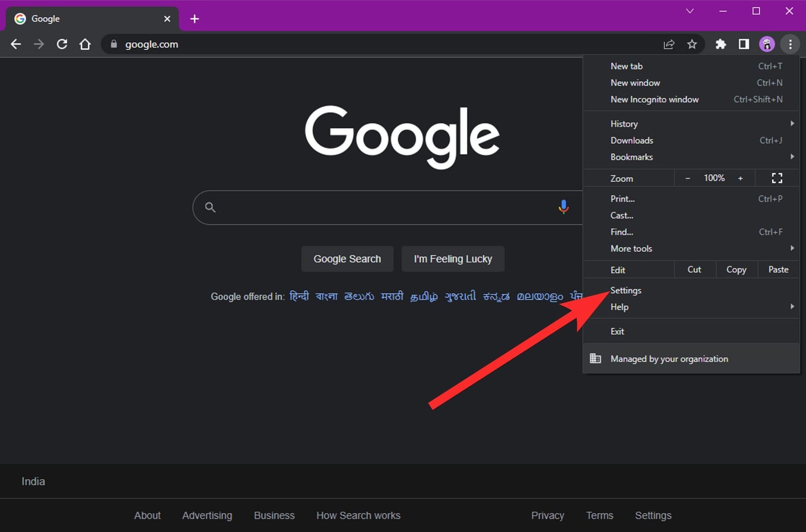Expand the History submenu
806x532 pixels.
[624, 123]
